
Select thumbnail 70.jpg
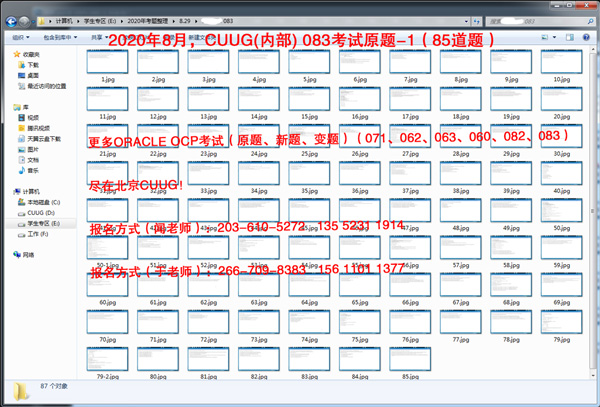pyautogui.click(x=108, y=321)
